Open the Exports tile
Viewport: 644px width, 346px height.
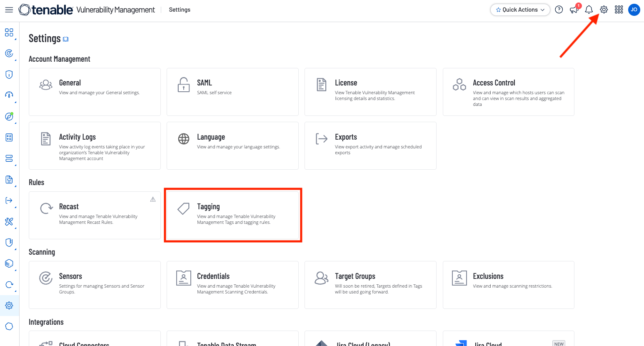pyautogui.click(x=370, y=145)
